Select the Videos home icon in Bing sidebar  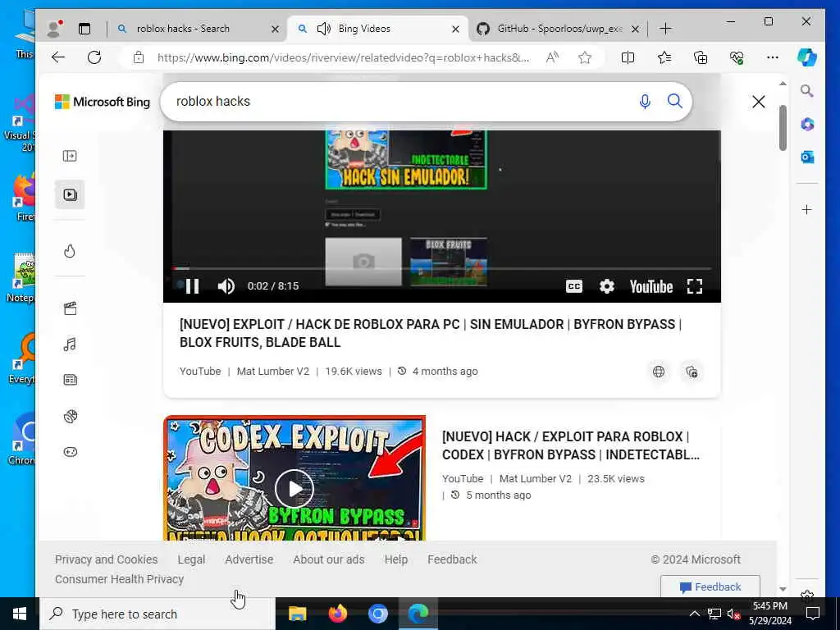point(70,194)
